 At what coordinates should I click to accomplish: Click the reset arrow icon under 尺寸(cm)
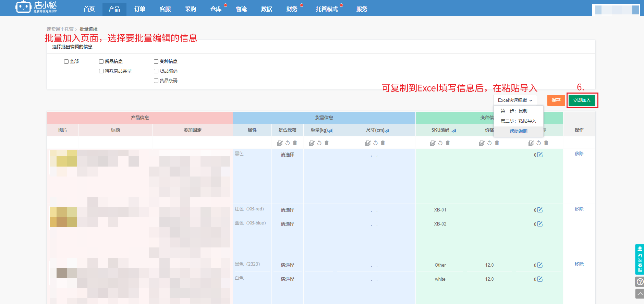pyautogui.click(x=376, y=143)
